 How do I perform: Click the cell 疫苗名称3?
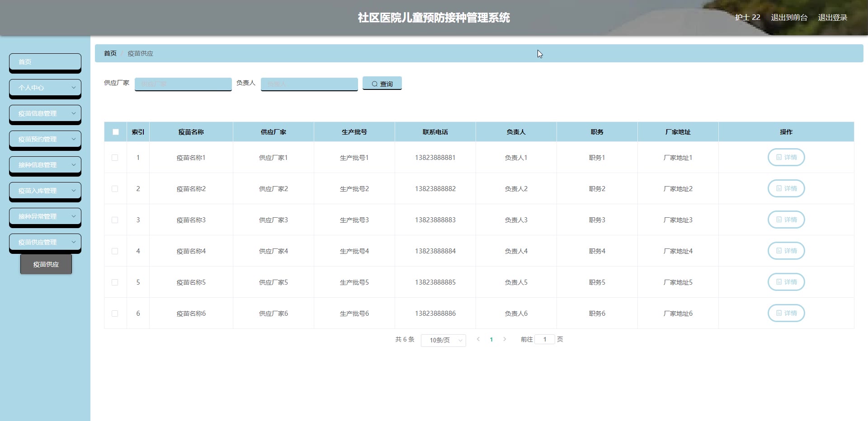tap(191, 220)
